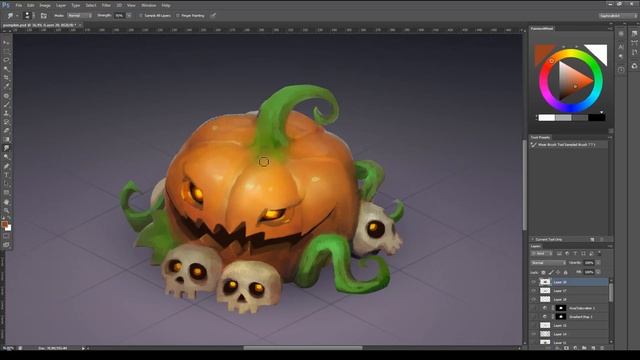Image resolution: width=640 pixels, height=360 pixels.
Task: Toggle Current Tool Only checkbox
Action: click(x=533, y=239)
